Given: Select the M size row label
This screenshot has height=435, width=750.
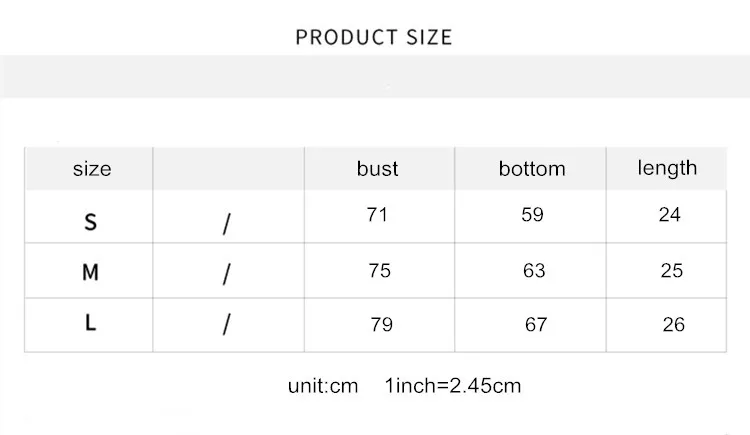Looking at the screenshot, I should [x=90, y=272].
